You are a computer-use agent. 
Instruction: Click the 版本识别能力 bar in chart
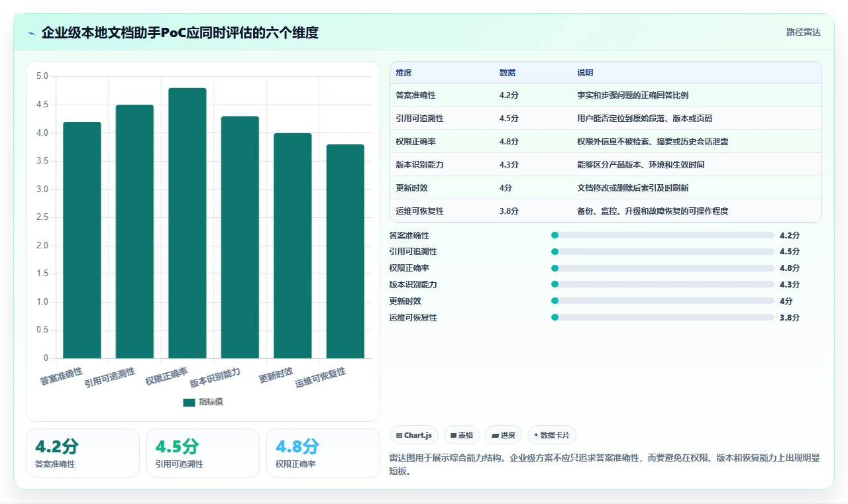tap(240, 237)
